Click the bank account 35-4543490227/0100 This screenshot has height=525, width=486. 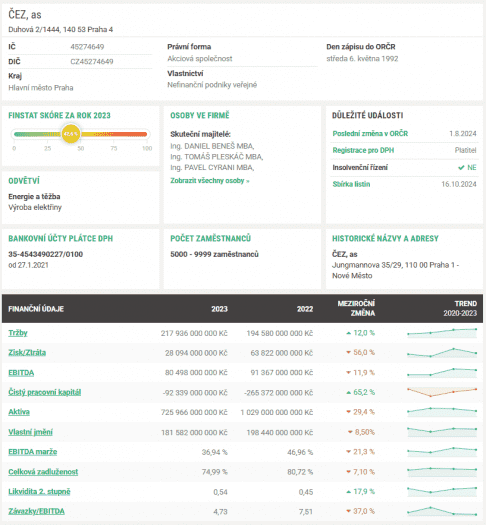pos(46,254)
